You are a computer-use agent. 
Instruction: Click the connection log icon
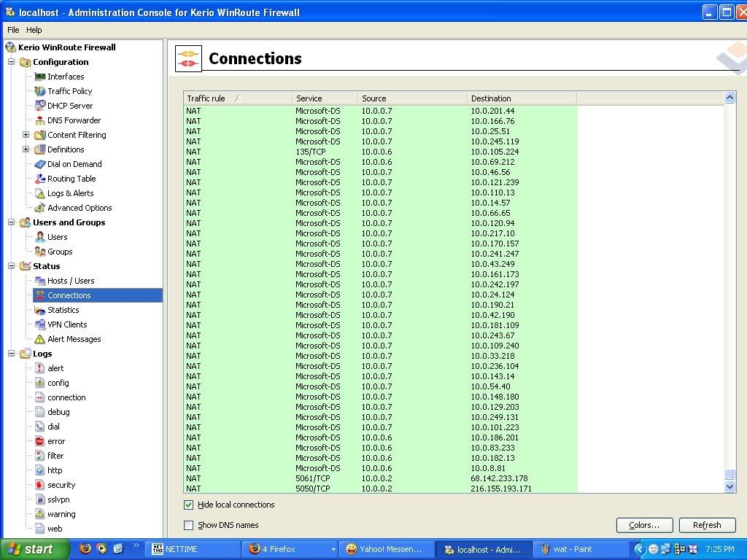click(40, 397)
